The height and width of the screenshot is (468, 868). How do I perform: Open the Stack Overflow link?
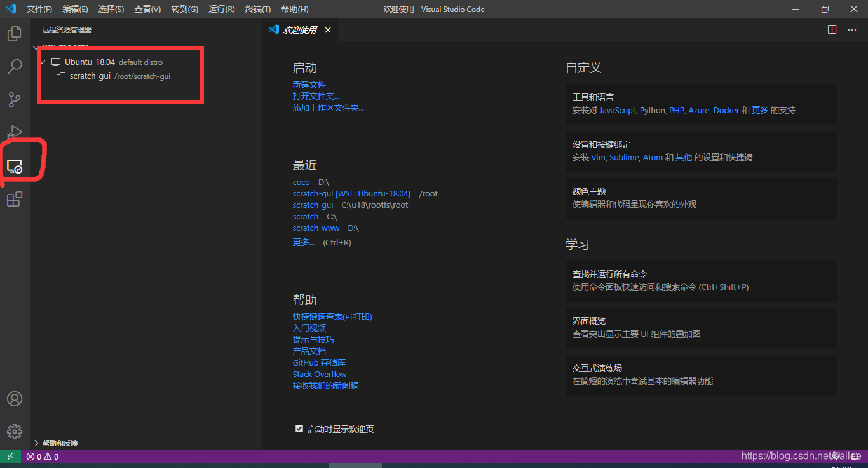coord(320,374)
